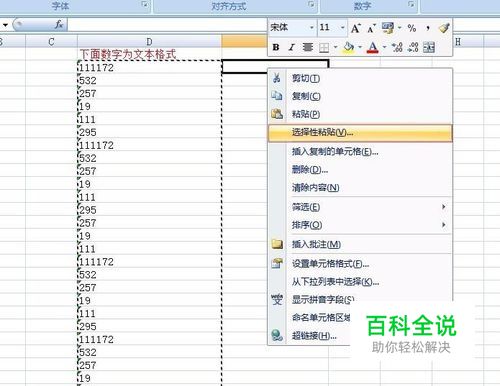Increase decimal places
This screenshot has height=386, width=500.
tap(397, 47)
